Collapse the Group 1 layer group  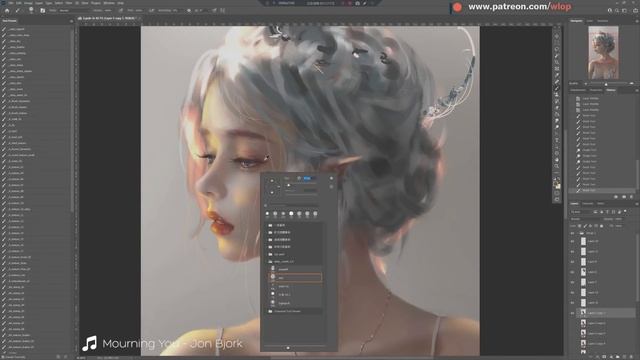coord(578,233)
